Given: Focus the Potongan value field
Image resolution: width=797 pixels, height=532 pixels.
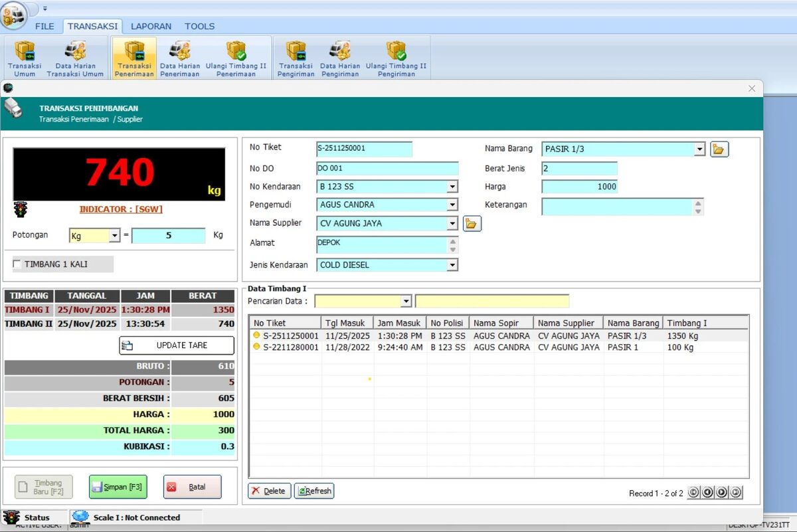Looking at the screenshot, I should tap(169, 236).
